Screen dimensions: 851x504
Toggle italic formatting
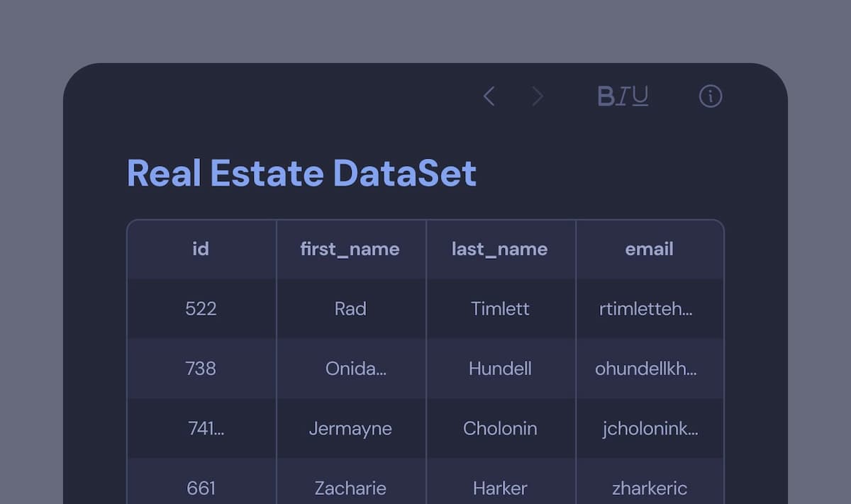pos(623,96)
